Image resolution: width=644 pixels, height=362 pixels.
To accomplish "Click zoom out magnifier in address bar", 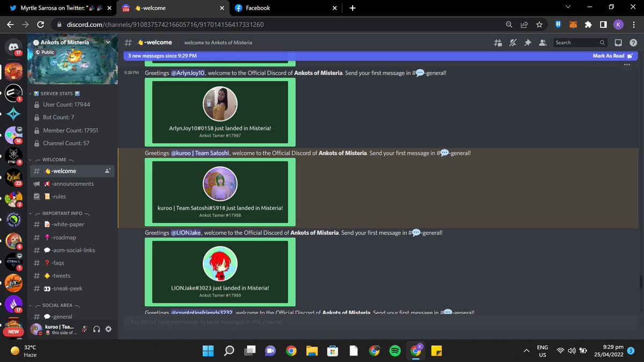I will pos(509,24).
